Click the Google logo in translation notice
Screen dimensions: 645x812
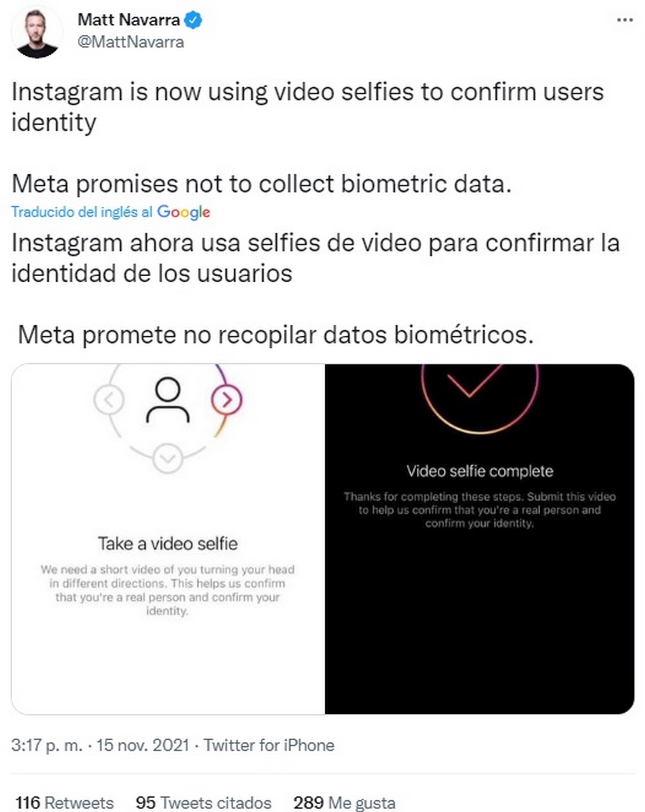pos(183,212)
